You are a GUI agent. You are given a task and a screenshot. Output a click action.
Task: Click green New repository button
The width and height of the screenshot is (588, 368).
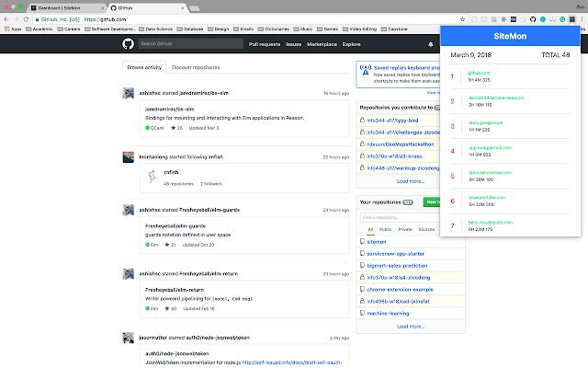point(432,202)
